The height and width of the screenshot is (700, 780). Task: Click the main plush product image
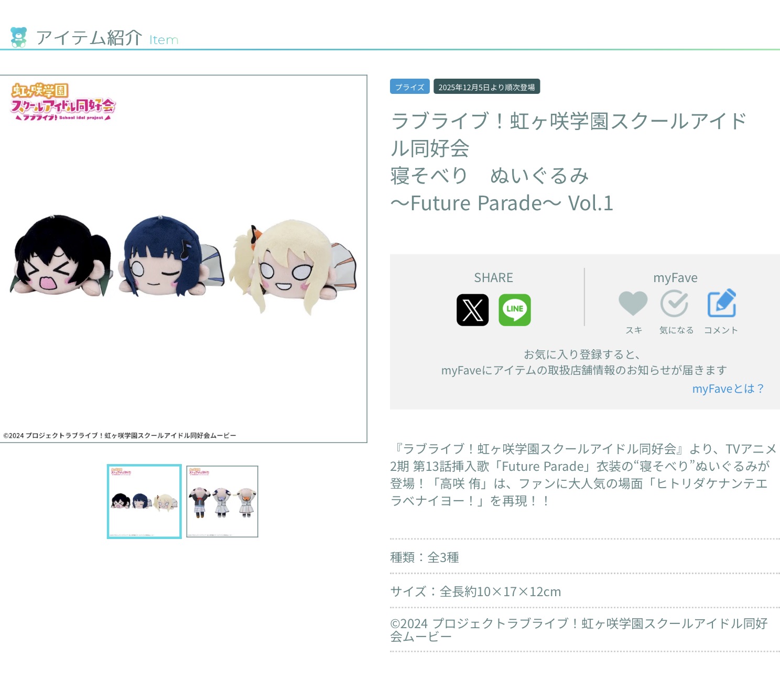pos(183,259)
